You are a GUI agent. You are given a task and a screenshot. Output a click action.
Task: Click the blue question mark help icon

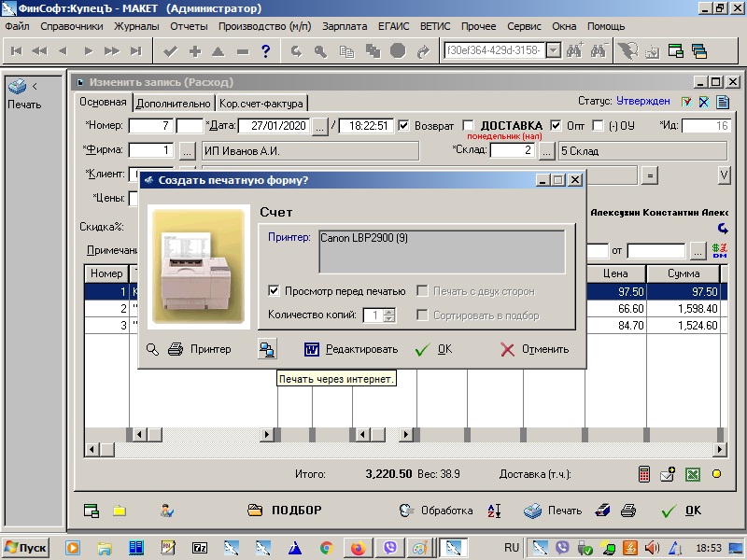[x=266, y=50]
